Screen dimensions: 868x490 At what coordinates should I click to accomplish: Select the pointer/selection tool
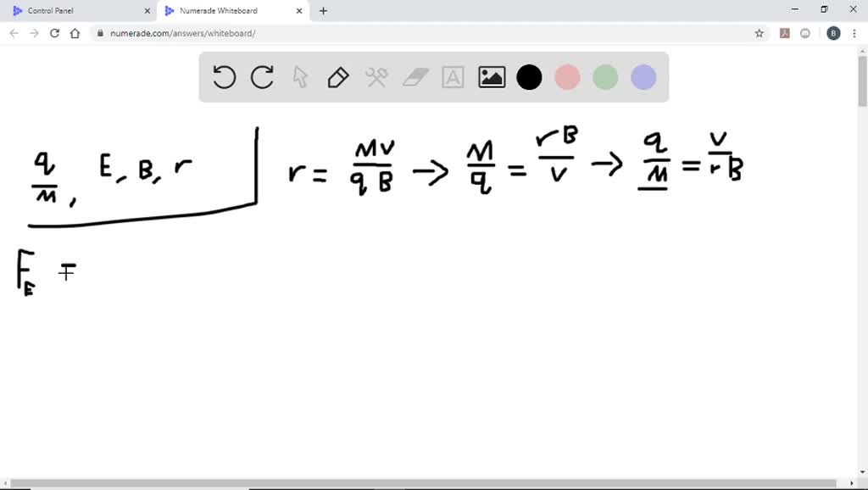click(300, 77)
